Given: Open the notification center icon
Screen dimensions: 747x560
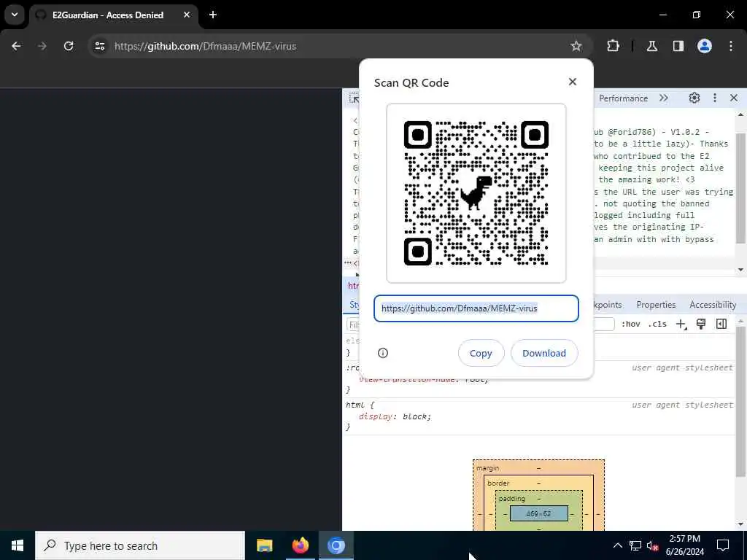Looking at the screenshot, I should point(723,545).
